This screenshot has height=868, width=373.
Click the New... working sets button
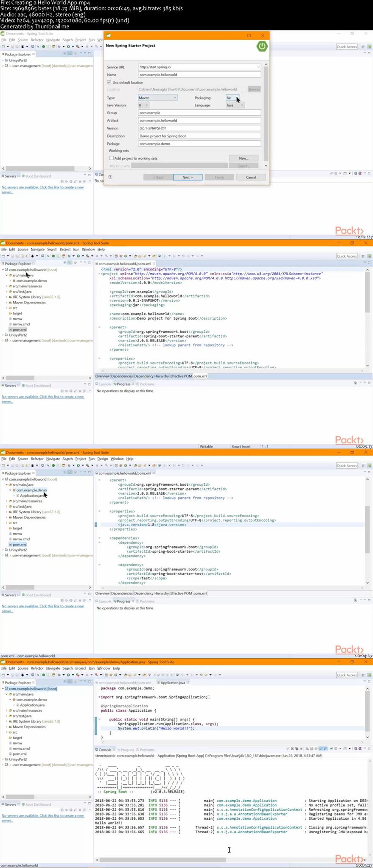(x=244, y=158)
